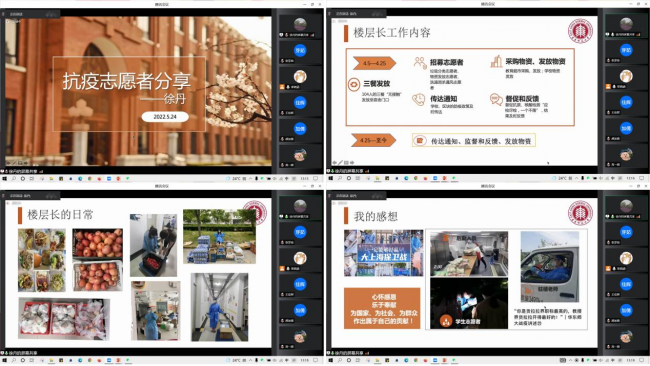Click the 2022.5.24 date pill

pyautogui.click(x=165, y=117)
